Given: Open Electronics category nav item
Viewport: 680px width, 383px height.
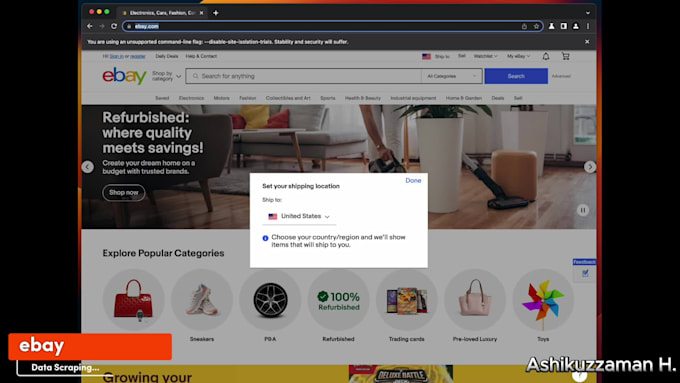Looking at the screenshot, I should pos(191,98).
